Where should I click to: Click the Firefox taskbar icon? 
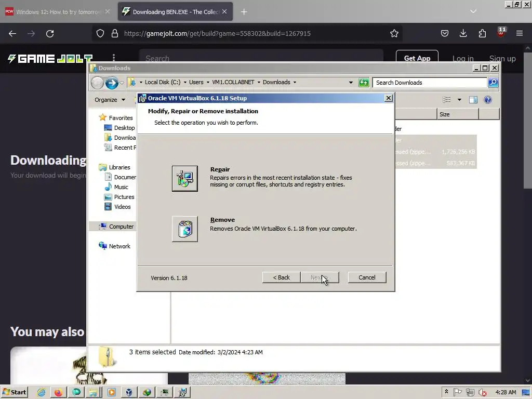[58, 392]
